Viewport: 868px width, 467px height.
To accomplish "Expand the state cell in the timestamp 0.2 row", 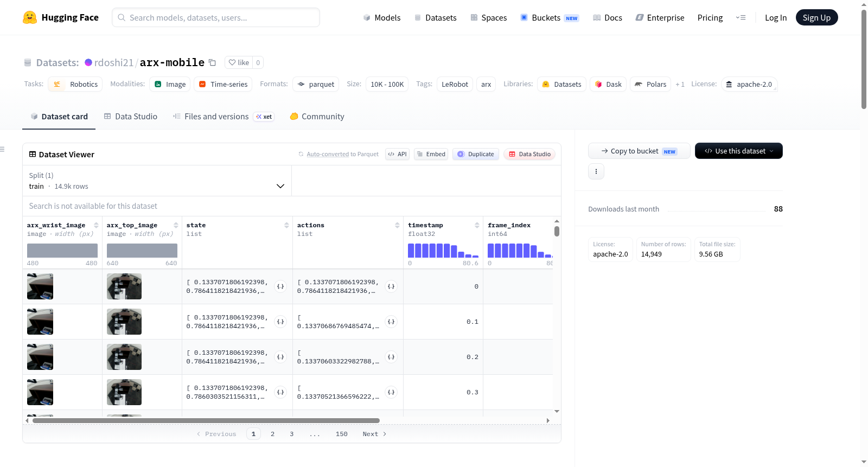I will tap(280, 357).
